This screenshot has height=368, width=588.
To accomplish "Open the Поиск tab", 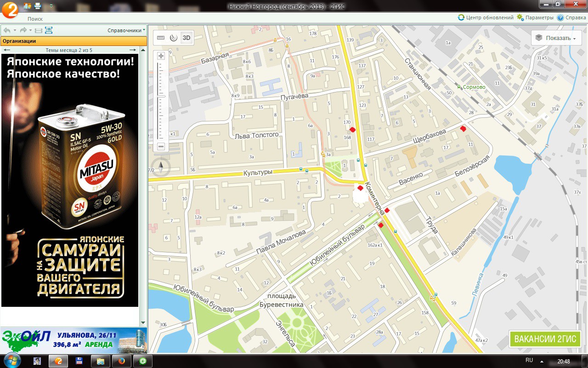I will 35,19.
